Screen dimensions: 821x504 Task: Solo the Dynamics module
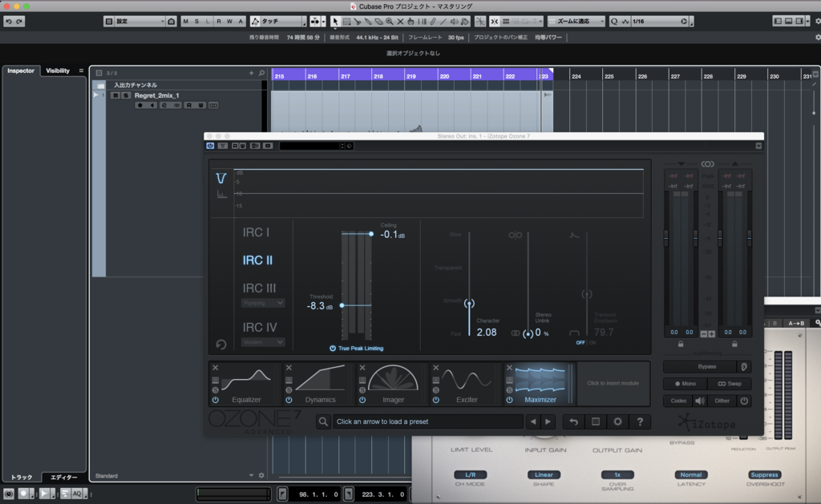[x=289, y=390]
